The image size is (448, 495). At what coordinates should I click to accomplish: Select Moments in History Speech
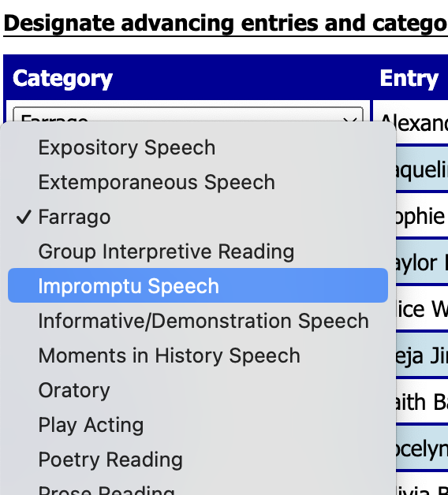[198, 355]
